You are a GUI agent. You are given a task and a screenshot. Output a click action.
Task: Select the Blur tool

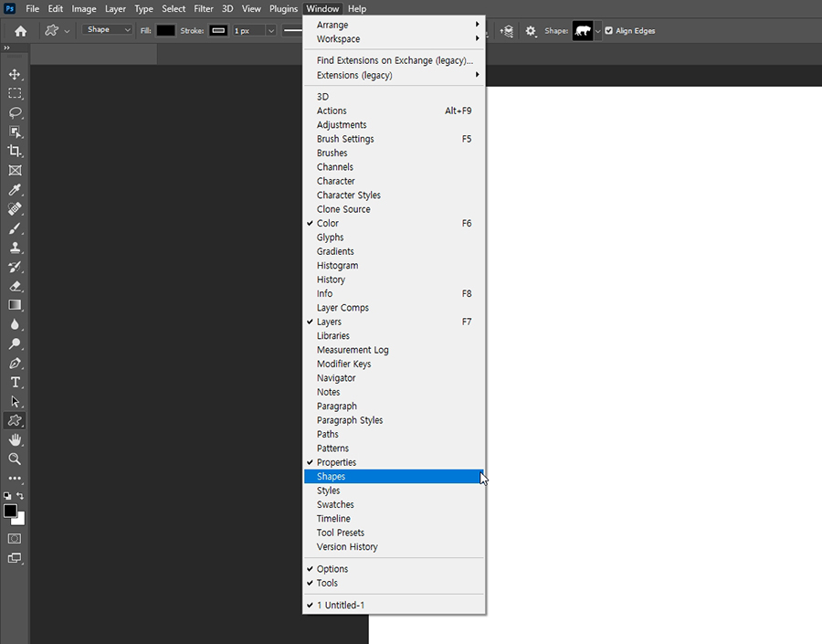click(x=15, y=324)
